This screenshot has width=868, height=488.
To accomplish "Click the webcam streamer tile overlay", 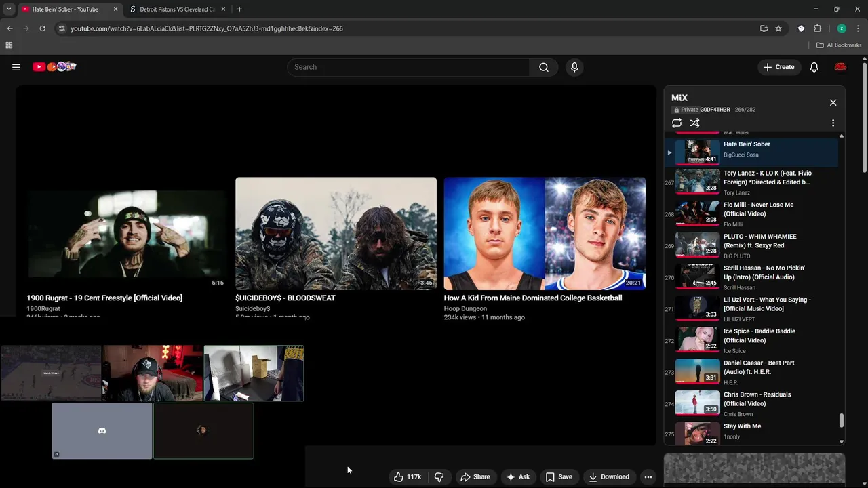I will (x=153, y=373).
